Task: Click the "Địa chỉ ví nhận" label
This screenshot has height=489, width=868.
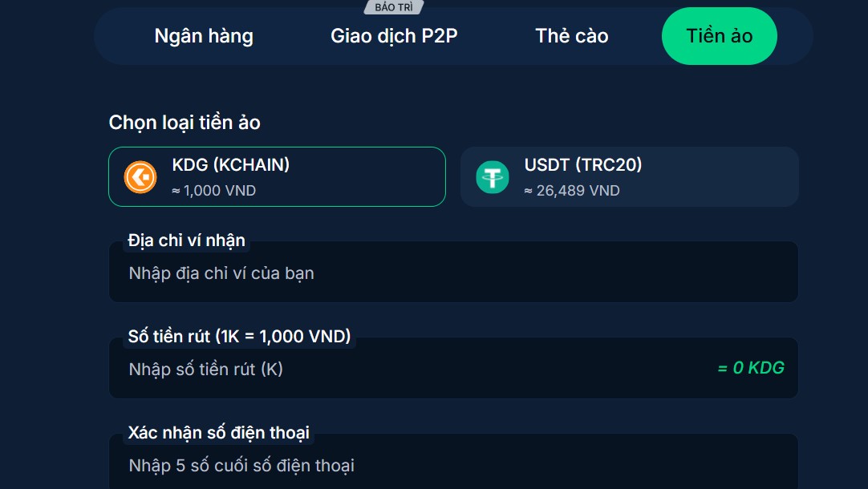Action: pyautogui.click(x=185, y=240)
